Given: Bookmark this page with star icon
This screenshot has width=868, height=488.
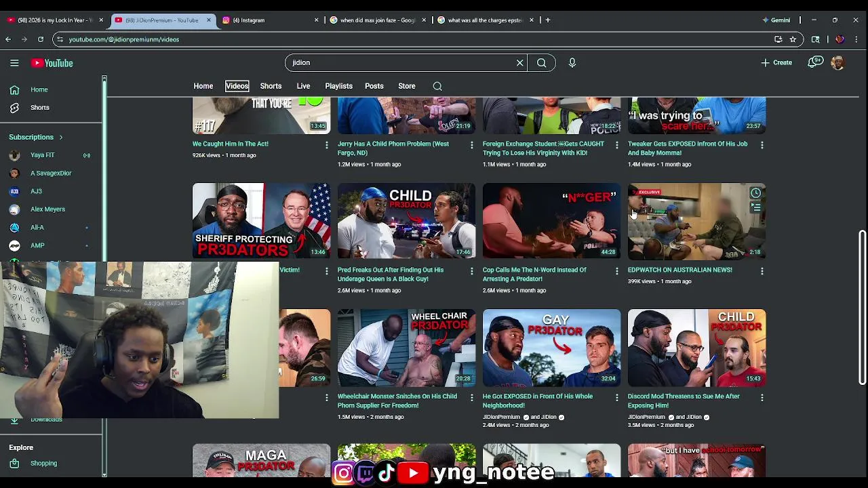Looking at the screenshot, I should pos(793,39).
